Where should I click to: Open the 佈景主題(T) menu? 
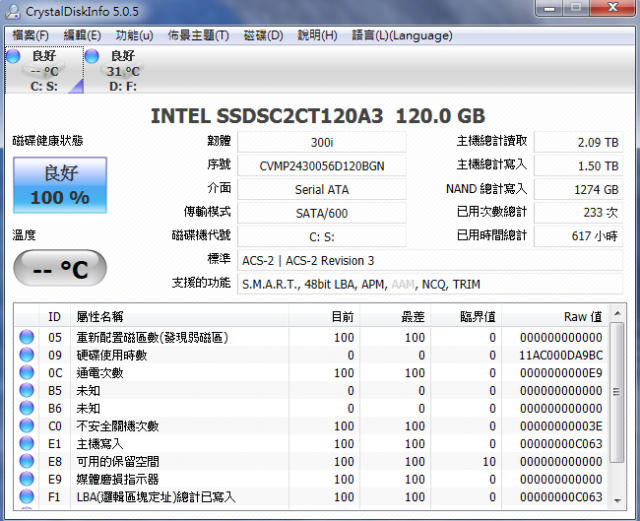coord(198,36)
